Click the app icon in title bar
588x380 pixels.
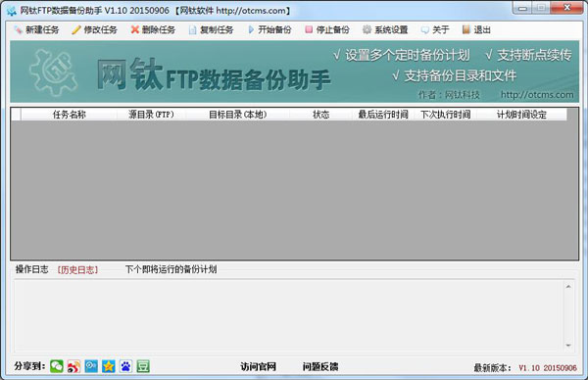(12, 11)
